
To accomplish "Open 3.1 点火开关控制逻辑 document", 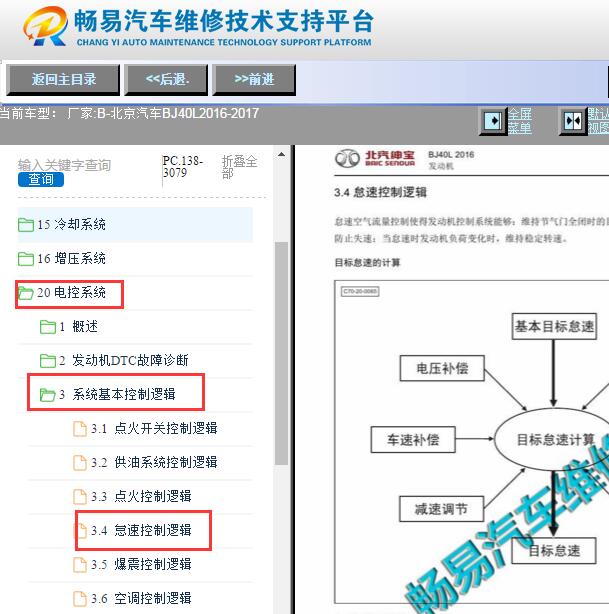I will pos(154,428).
